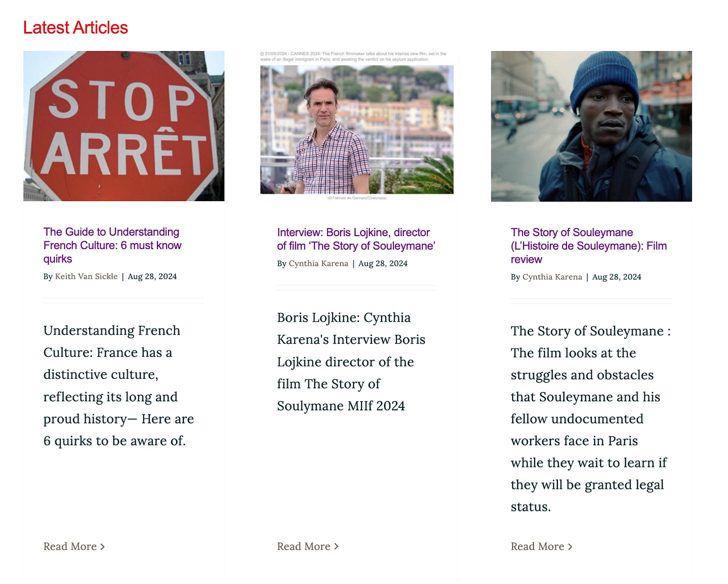Click chevron arrow beside first Read More
The image size is (728, 584).
tap(102, 547)
